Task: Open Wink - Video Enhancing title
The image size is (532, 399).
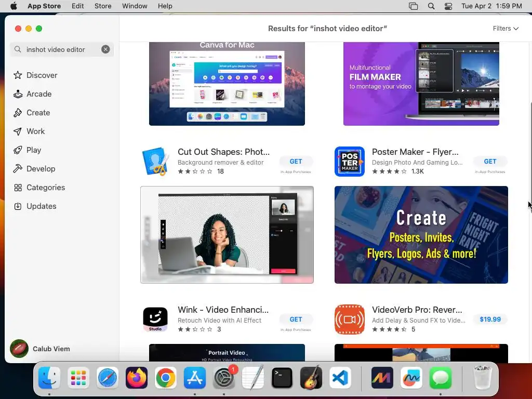Action: [223, 310]
